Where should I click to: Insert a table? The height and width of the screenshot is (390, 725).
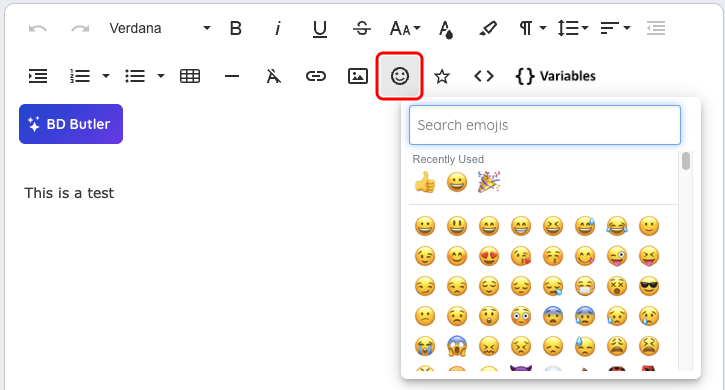coord(190,76)
